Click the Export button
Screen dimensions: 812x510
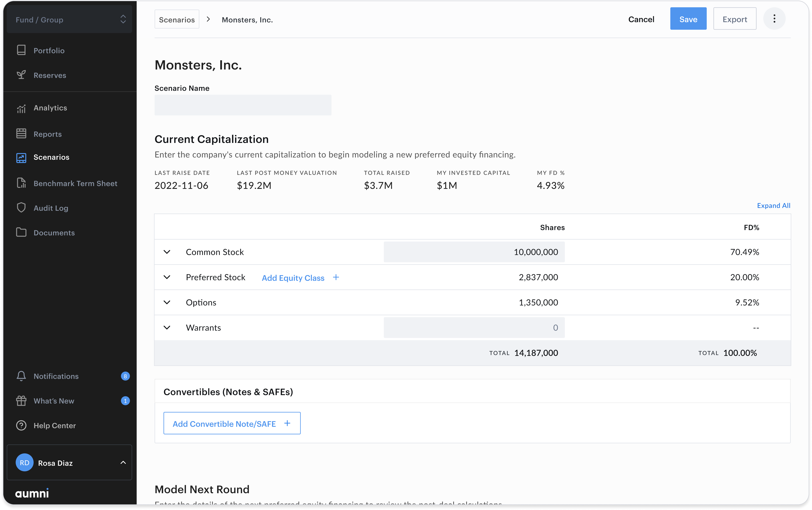click(x=735, y=19)
